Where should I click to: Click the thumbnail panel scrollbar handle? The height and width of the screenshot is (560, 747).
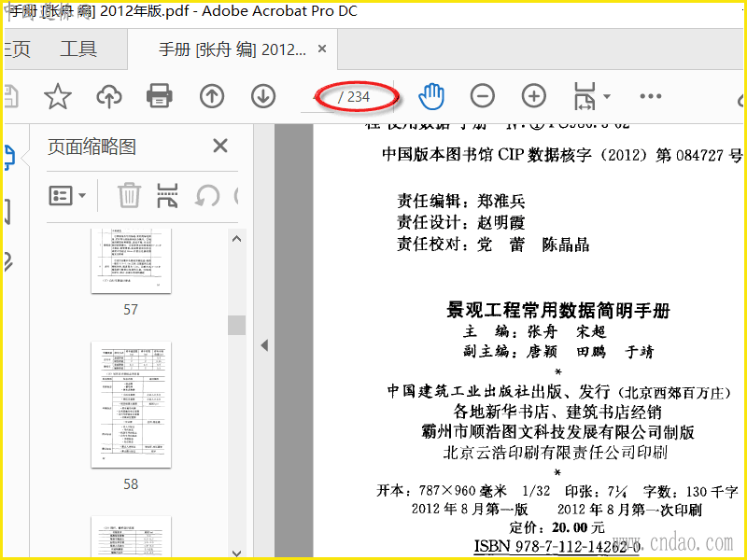click(237, 325)
